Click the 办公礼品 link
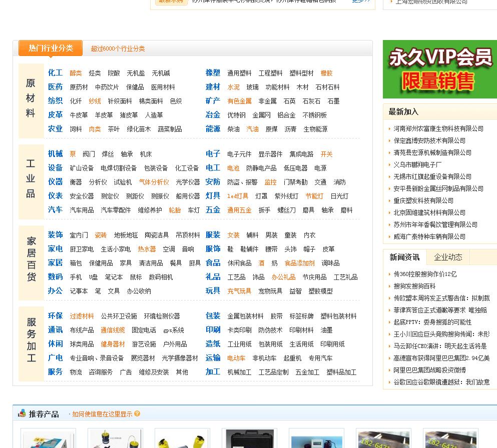 [283, 277]
